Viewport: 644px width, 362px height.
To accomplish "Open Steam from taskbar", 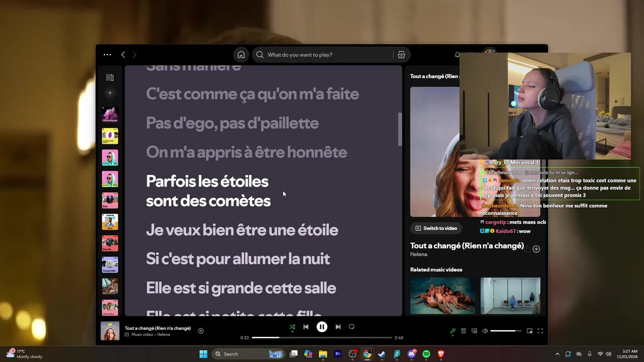I will 382,354.
